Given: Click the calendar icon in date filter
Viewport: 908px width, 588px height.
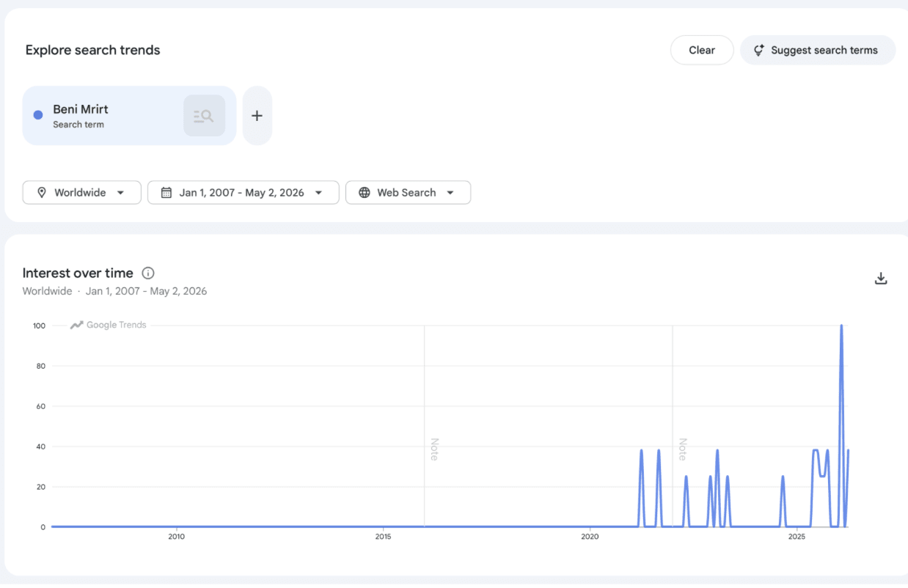Looking at the screenshot, I should pos(166,193).
